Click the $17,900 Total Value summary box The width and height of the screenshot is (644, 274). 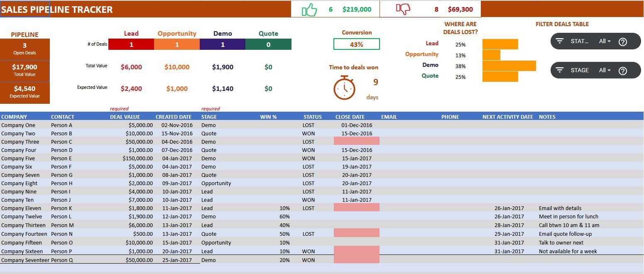tap(25, 70)
